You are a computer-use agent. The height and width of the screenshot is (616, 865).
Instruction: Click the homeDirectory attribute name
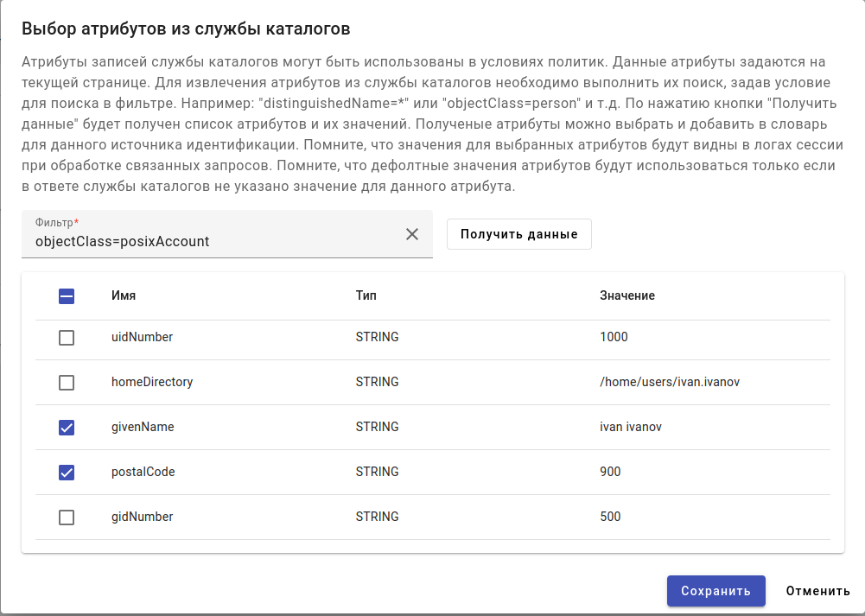tap(152, 382)
